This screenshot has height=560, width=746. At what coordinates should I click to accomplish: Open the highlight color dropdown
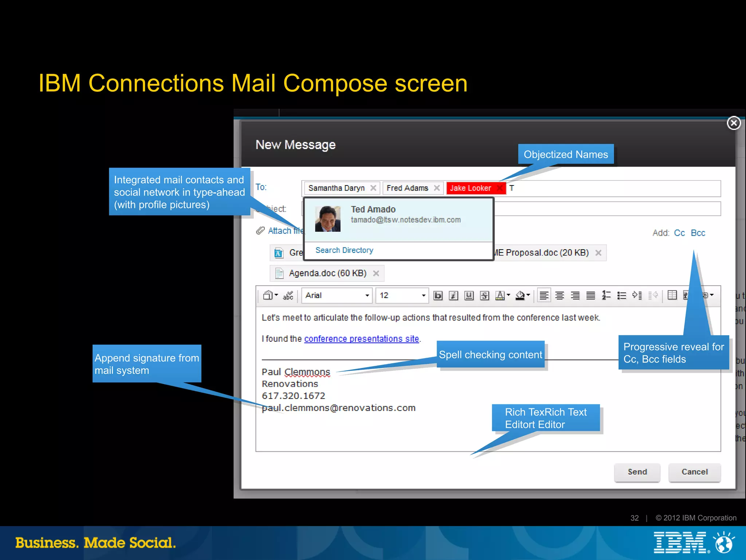click(x=523, y=295)
